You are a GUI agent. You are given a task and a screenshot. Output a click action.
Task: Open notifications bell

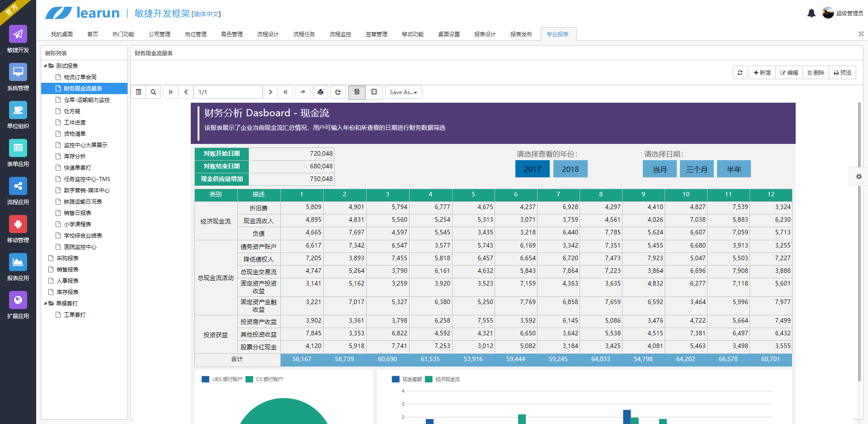(811, 13)
